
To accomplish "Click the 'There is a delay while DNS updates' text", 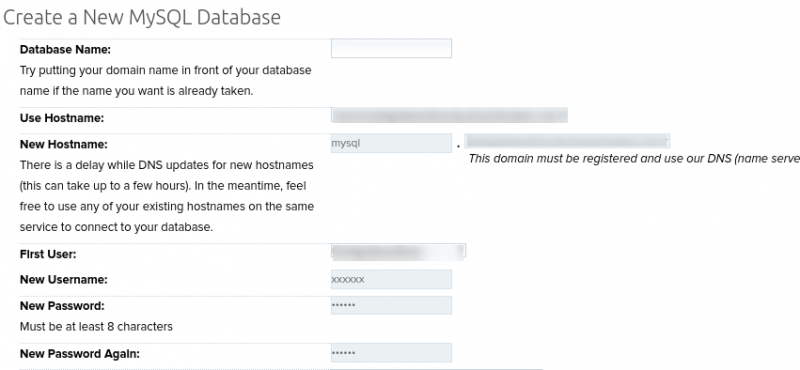I will click(167, 196).
